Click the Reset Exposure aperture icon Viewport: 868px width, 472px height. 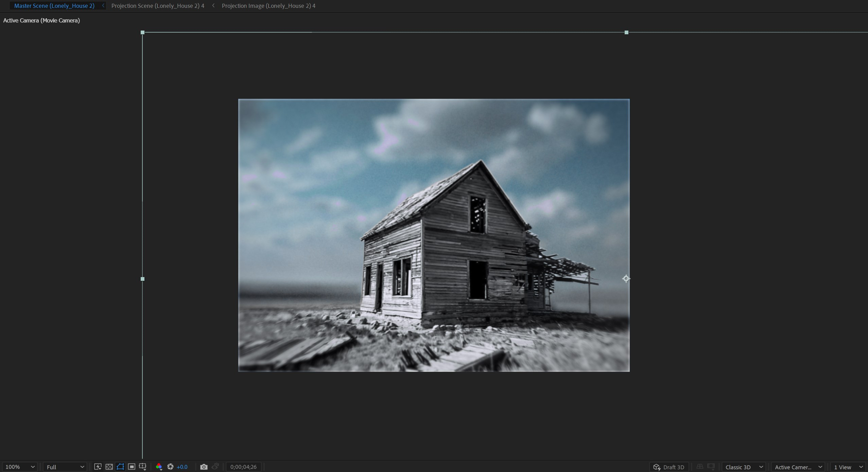[170, 467]
